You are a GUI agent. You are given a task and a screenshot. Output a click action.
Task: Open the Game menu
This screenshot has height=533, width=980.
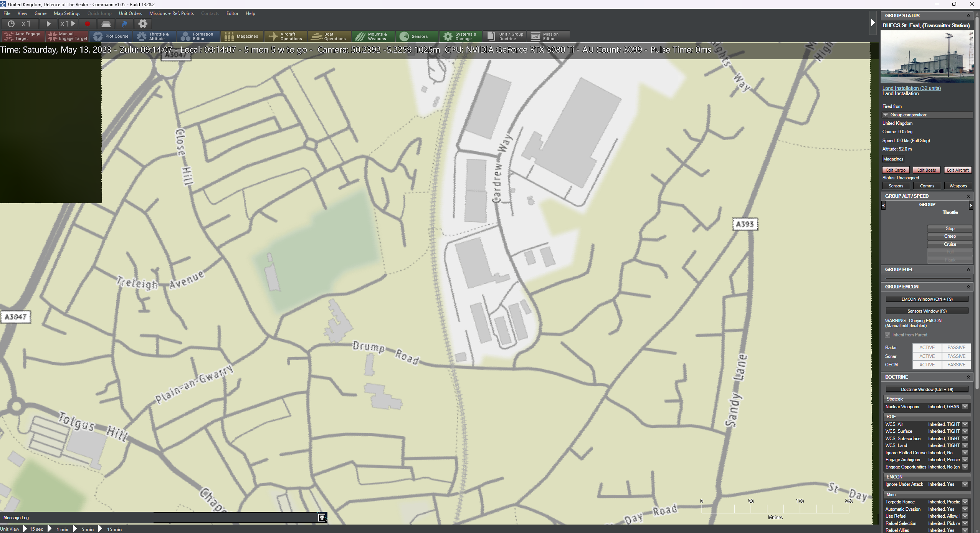pos(40,13)
